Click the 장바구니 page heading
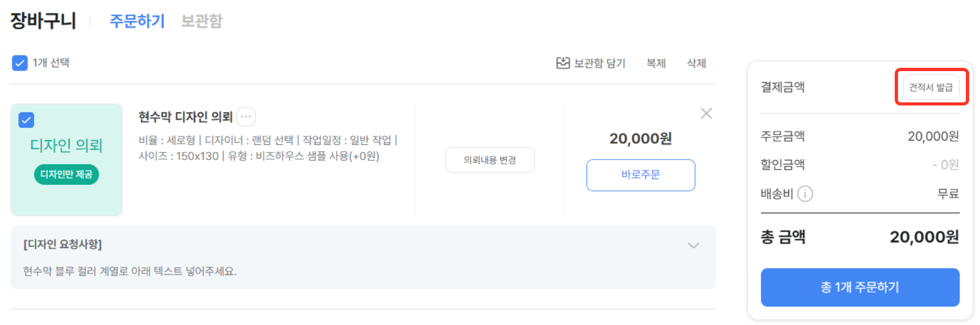 [43, 21]
